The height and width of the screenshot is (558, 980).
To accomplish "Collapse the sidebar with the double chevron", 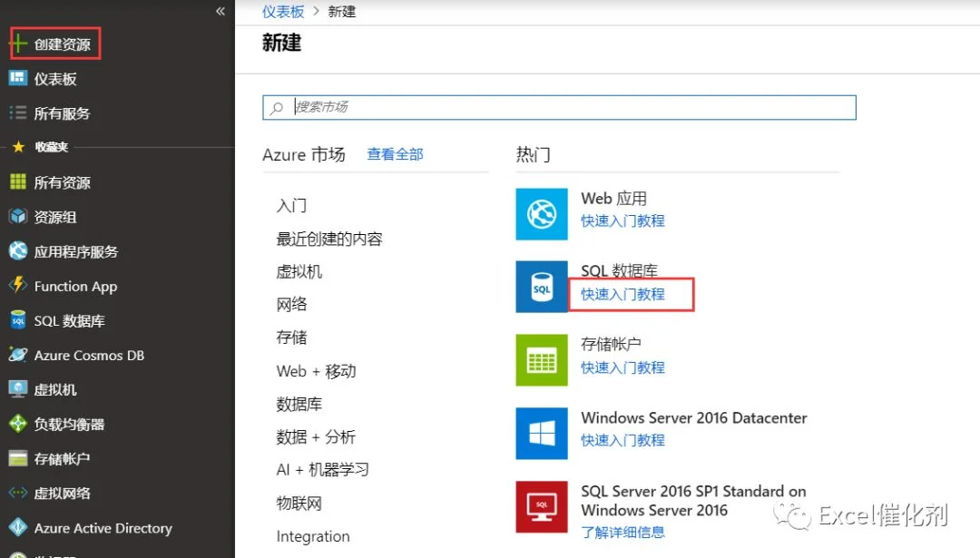I will pyautogui.click(x=220, y=11).
